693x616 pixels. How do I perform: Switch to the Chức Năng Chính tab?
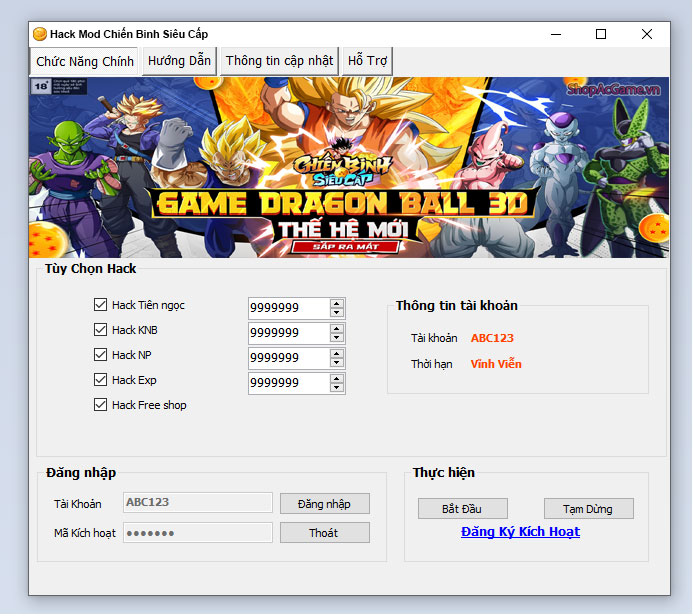point(85,61)
